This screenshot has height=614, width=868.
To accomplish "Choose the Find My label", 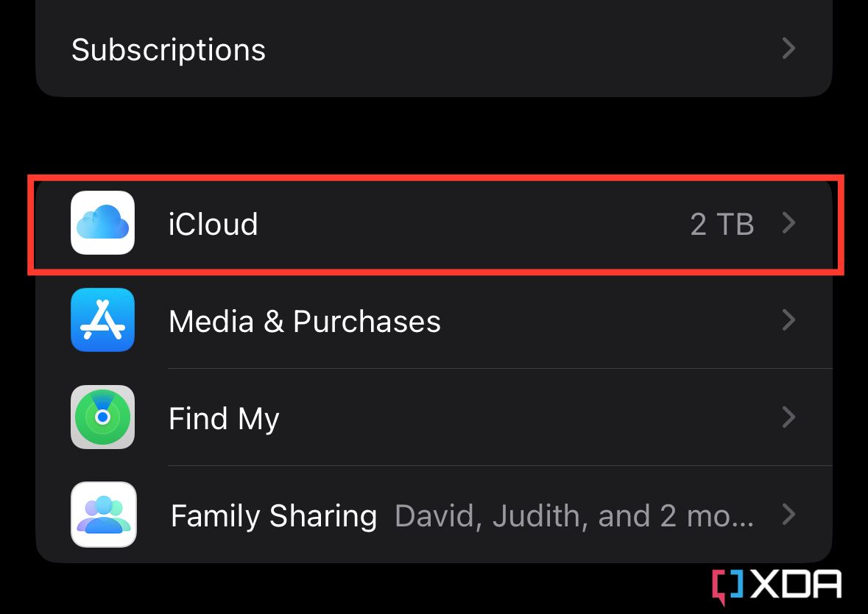I will pyautogui.click(x=224, y=419).
